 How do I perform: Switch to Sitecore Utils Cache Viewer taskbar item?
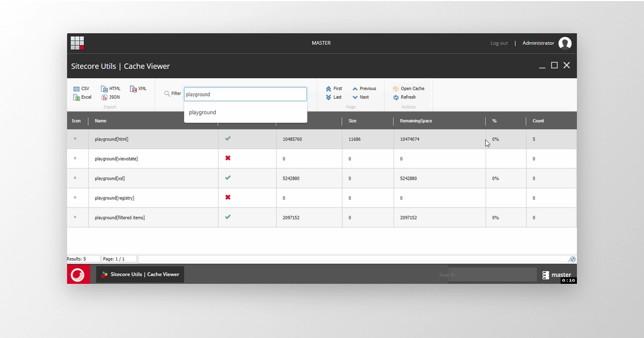140,274
